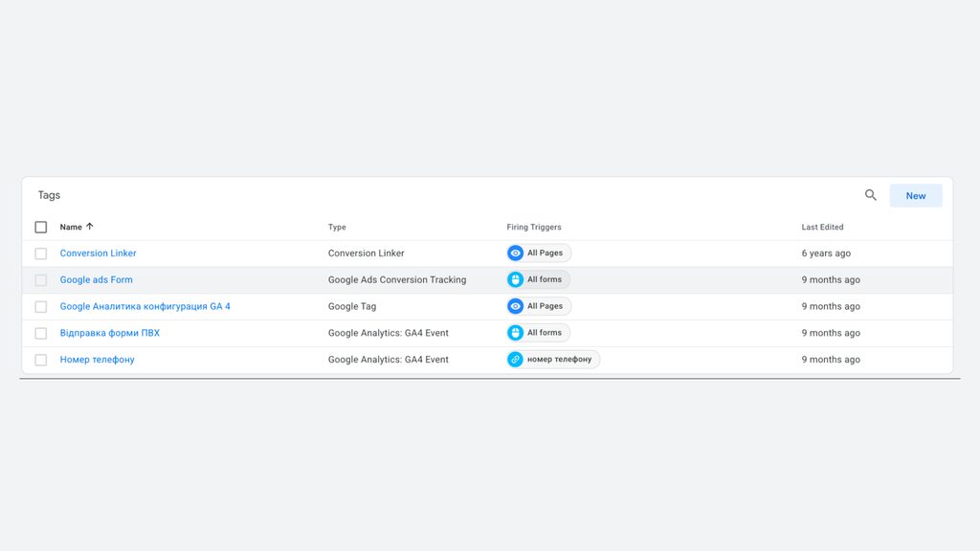The image size is (980, 551).
Task: Create a new tag with New button
Action: coord(916,195)
